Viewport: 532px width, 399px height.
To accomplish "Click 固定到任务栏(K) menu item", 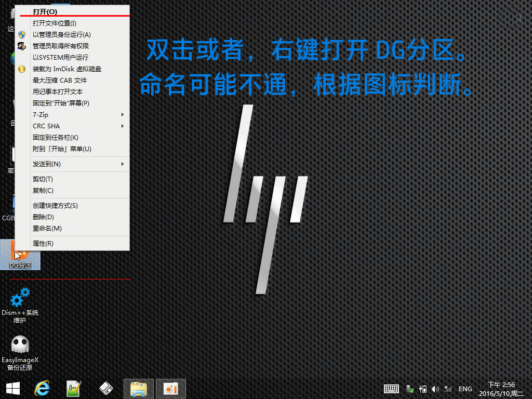I will point(72,137).
